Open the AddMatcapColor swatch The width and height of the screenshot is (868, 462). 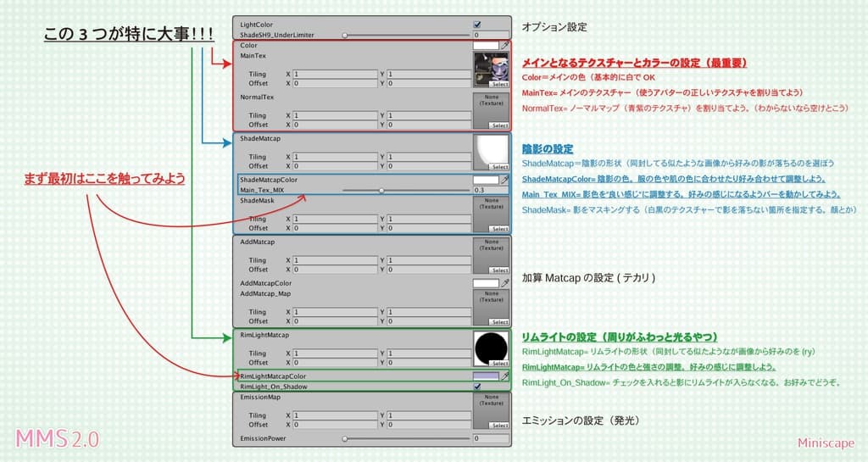(486, 283)
